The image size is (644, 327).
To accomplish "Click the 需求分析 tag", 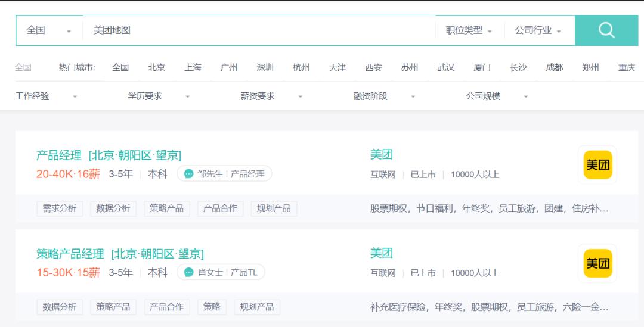I will pos(60,208).
